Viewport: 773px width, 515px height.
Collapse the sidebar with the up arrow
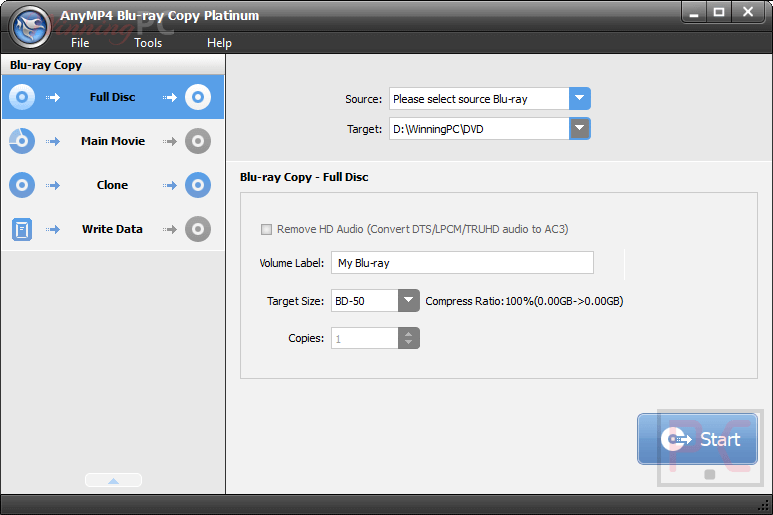click(x=113, y=480)
